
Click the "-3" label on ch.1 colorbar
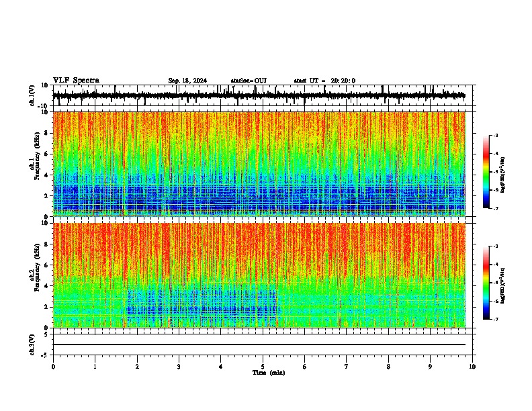point(496,135)
